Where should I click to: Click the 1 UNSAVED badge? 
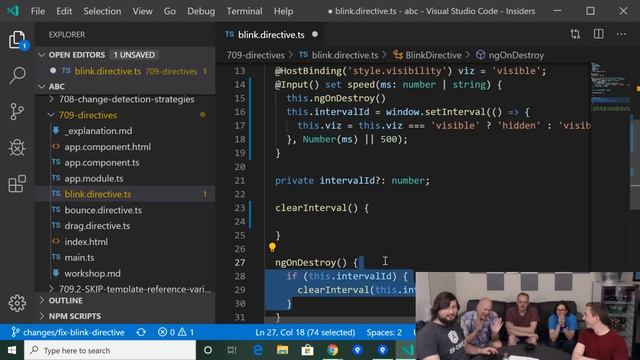point(134,55)
